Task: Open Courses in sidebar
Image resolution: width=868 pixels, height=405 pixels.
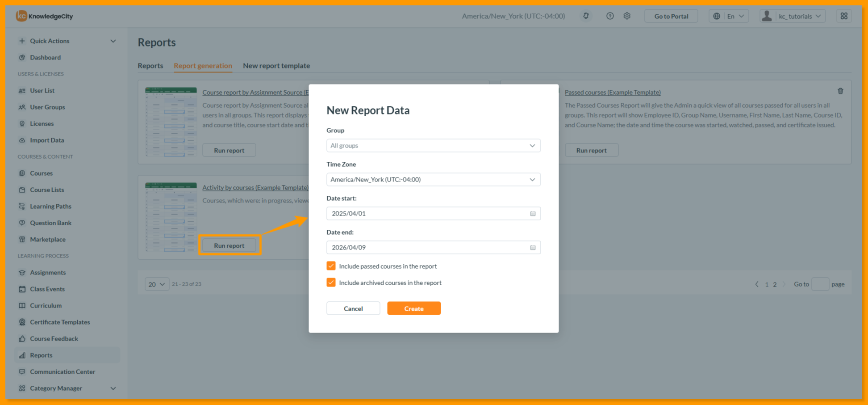Action: (41, 173)
